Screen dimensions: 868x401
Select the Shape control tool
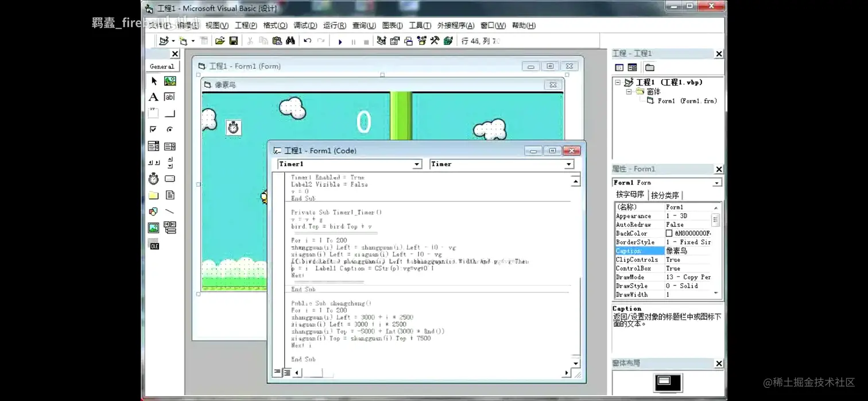[154, 211]
